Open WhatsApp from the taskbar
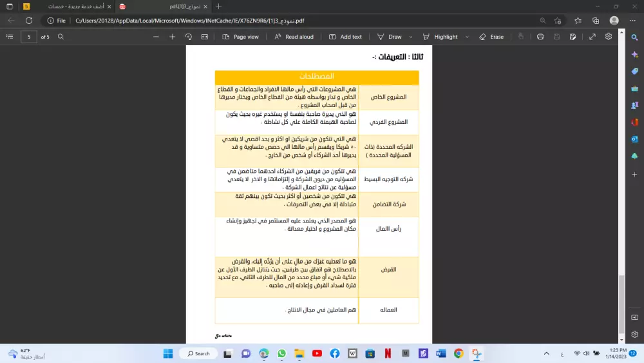 tap(282, 353)
